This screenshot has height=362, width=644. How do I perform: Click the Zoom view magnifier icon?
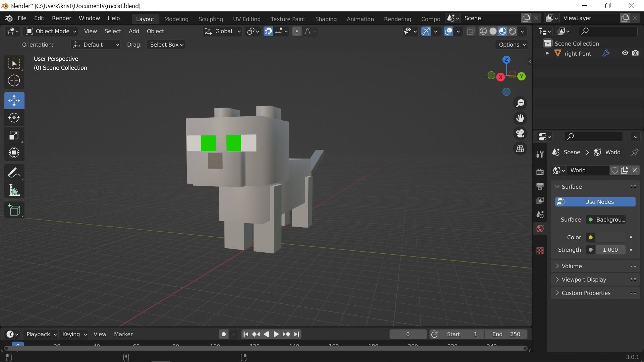click(520, 103)
